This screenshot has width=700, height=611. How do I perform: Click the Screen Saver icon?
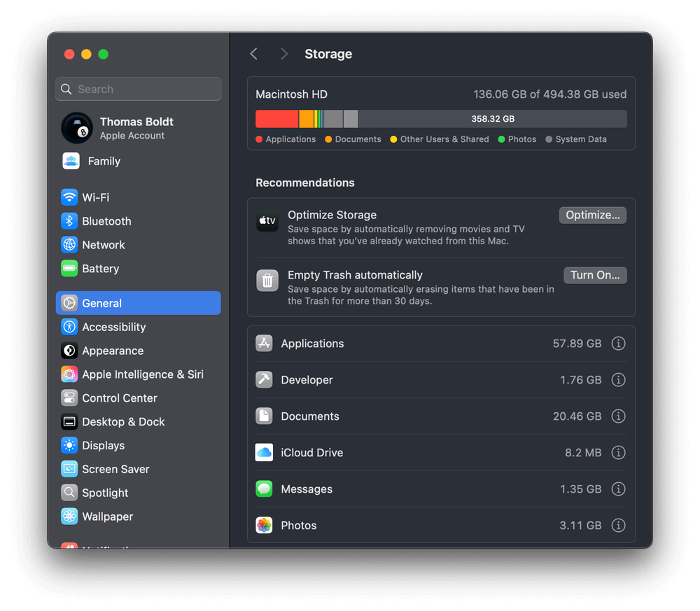pos(69,469)
